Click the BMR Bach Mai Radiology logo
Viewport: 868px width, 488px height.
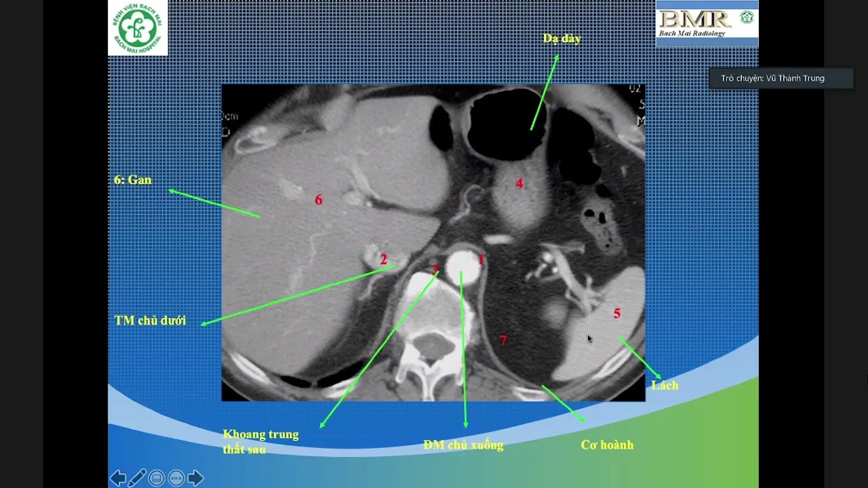tap(707, 24)
